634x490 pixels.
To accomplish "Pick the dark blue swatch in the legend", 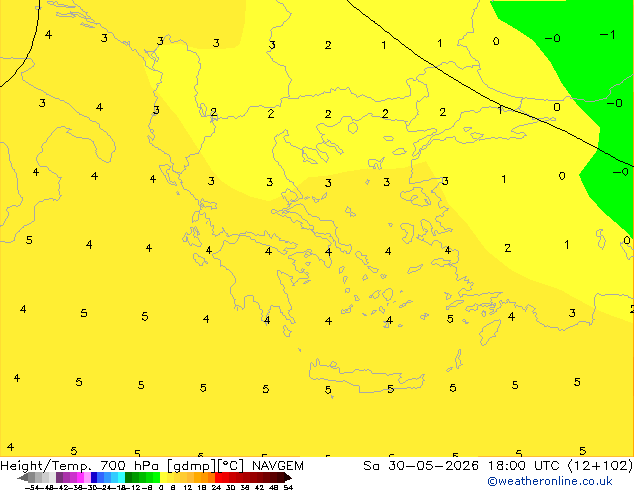I will (x=94, y=477).
